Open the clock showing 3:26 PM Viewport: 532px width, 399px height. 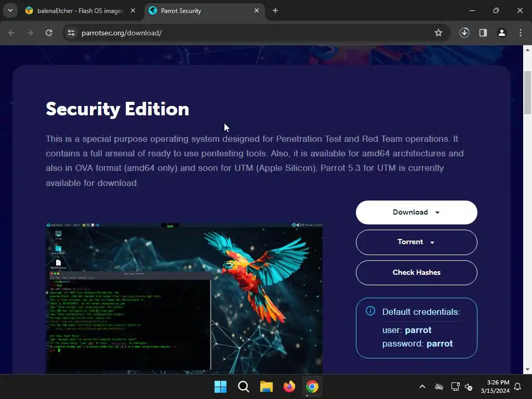(495, 387)
